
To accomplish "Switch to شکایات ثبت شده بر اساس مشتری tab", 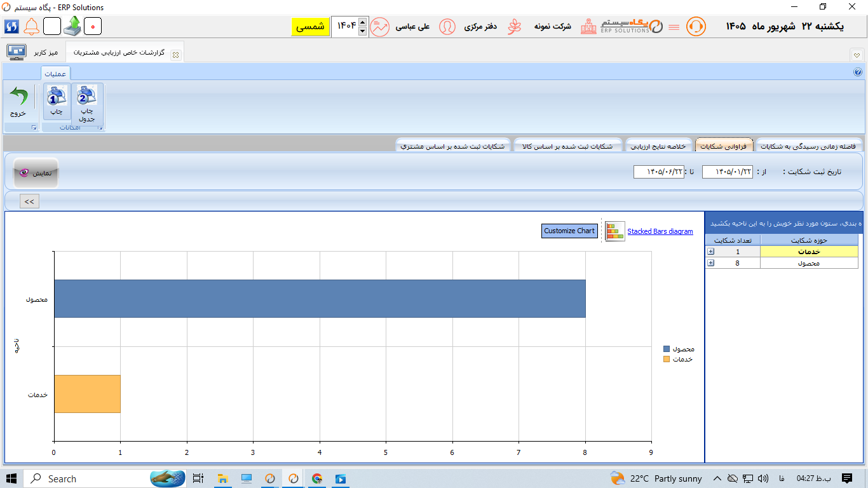I will click(x=452, y=146).
